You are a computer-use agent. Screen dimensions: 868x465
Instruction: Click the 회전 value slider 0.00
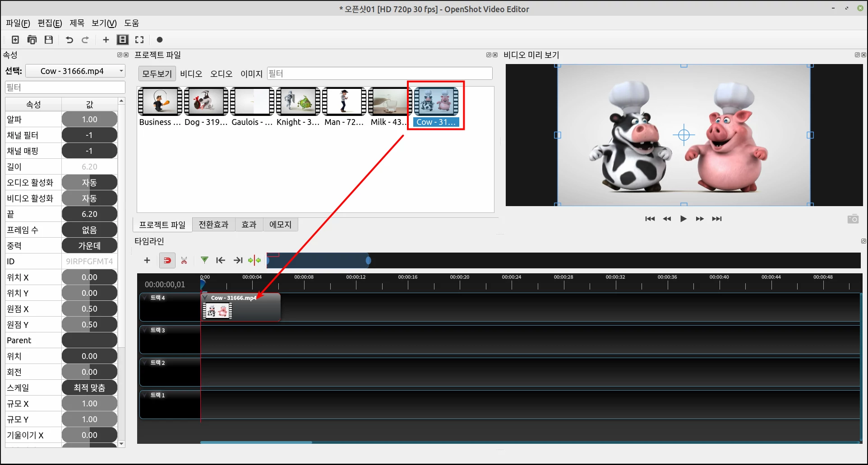tap(89, 372)
